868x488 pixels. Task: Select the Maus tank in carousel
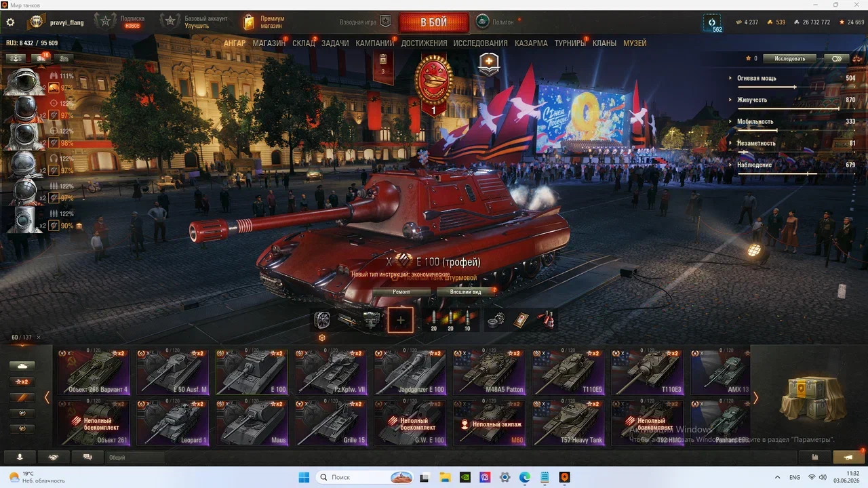click(252, 422)
